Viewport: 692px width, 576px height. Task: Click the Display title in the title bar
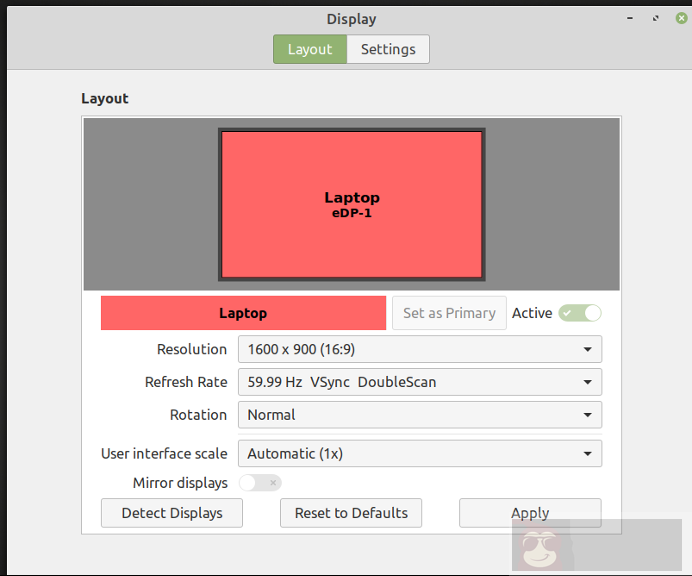click(x=351, y=19)
